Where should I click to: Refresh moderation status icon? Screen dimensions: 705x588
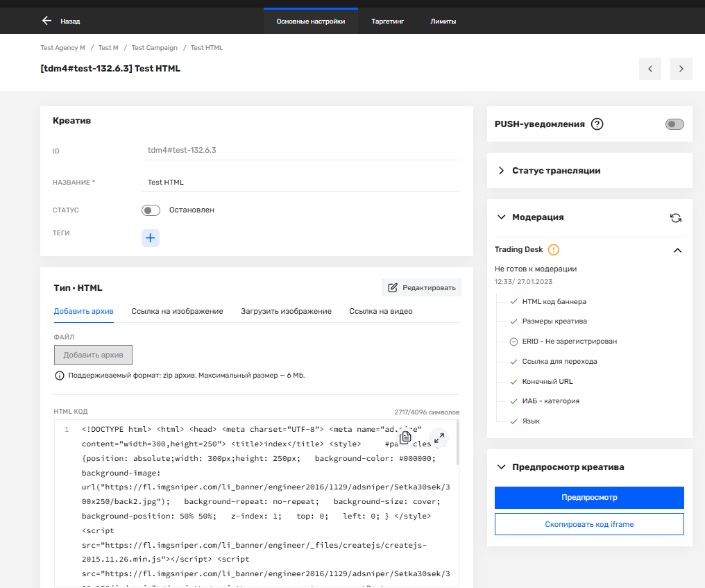(x=676, y=218)
